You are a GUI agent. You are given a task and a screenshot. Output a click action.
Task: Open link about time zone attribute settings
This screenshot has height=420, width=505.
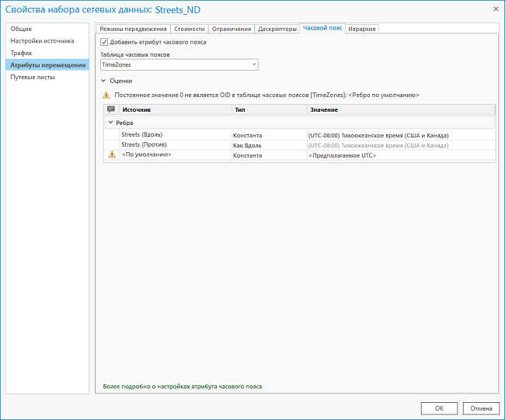[x=183, y=386]
